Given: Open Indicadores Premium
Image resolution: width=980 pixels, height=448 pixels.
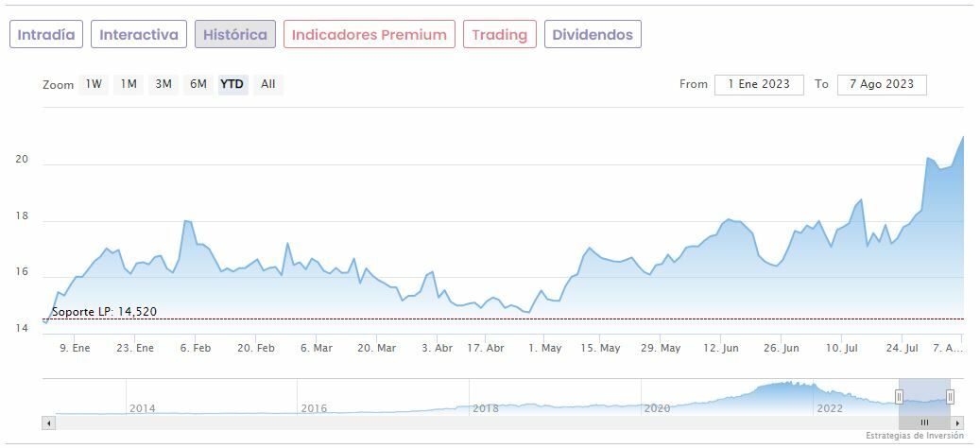Looking at the screenshot, I should pos(369,35).
